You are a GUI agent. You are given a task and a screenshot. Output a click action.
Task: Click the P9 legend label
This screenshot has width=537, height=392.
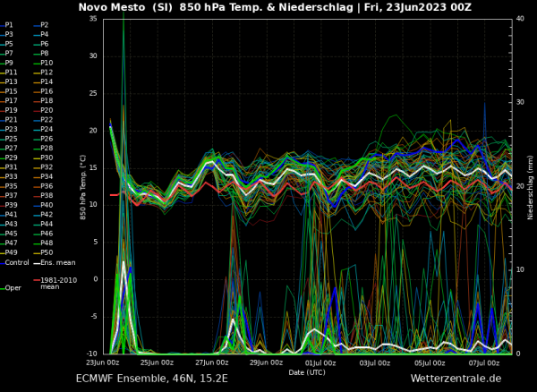pos(9,63)
